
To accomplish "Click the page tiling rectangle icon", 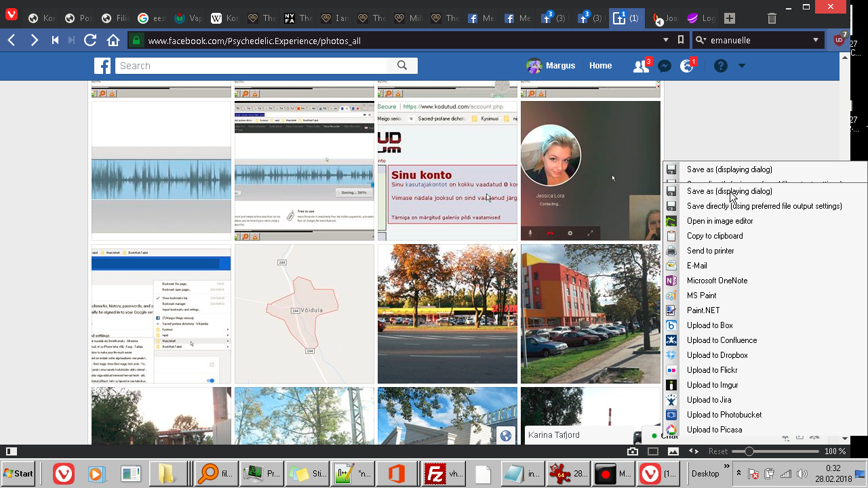I will [x=653, y=451].
